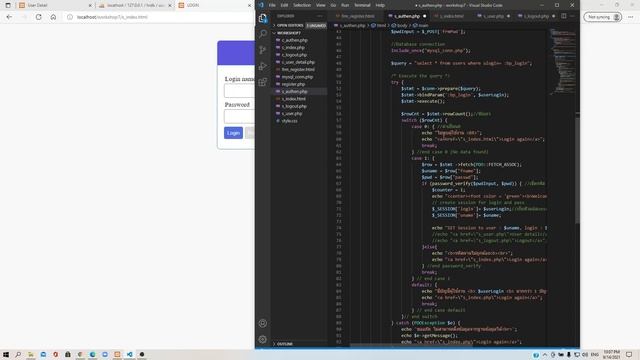Expand the Open Editors section
Screen dimensions: 640x360
point(290,25)
